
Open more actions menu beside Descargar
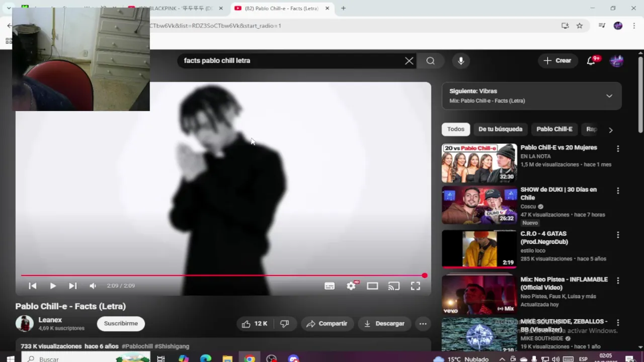[x=423, y=324]
